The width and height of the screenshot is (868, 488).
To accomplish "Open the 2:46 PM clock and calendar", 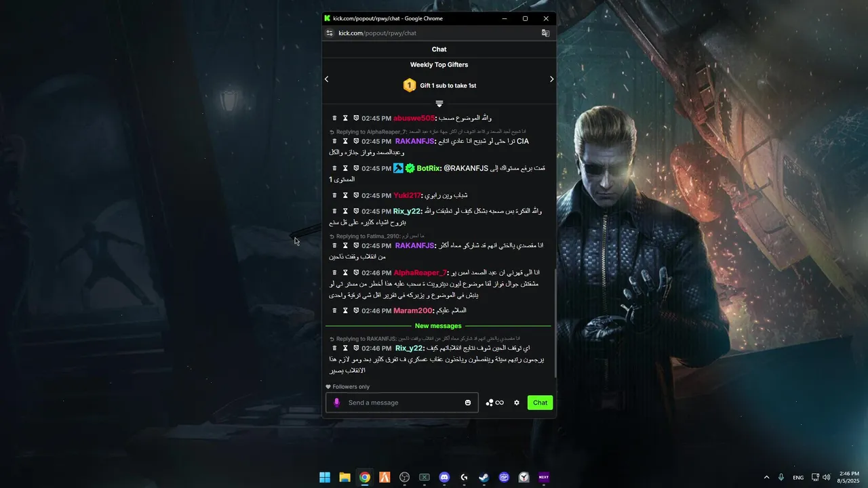I will point(849,477).
